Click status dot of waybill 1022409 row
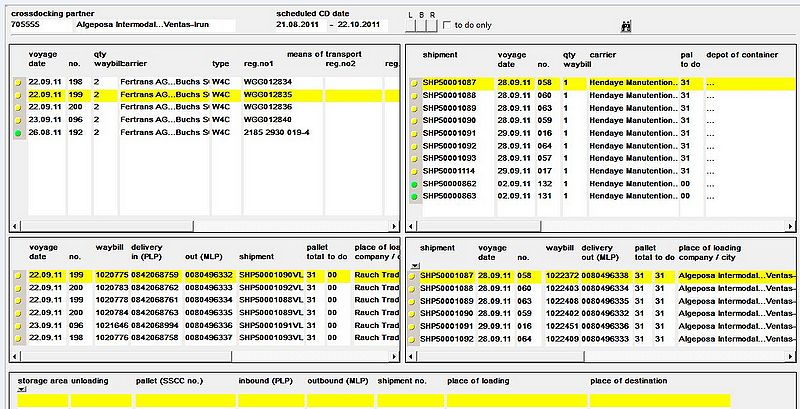800x409 pixels. tap(413, 339)
